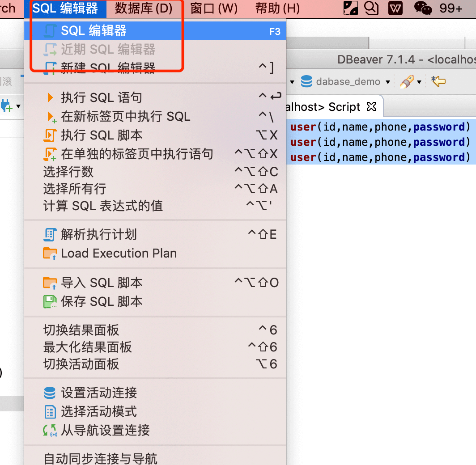
Task: Open the 帮助(H) menu
Action: (277, 8)
